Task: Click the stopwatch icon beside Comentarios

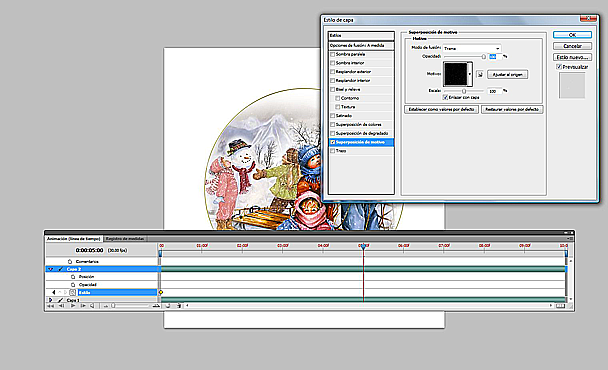Action: 70,262
